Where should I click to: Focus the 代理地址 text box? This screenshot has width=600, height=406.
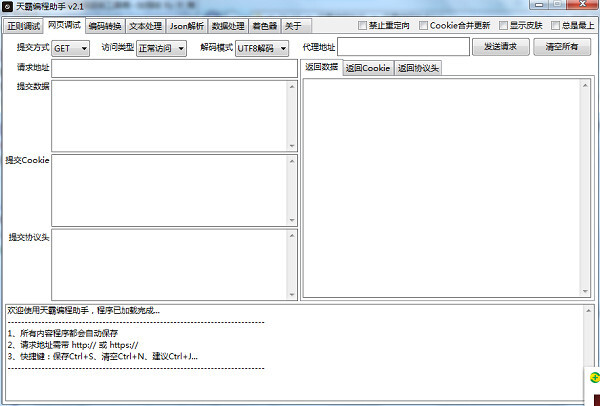coord(403,47)
